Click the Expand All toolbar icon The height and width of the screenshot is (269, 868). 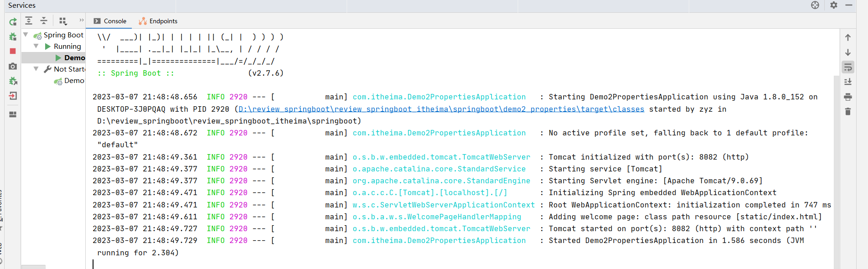pos(29,21)
